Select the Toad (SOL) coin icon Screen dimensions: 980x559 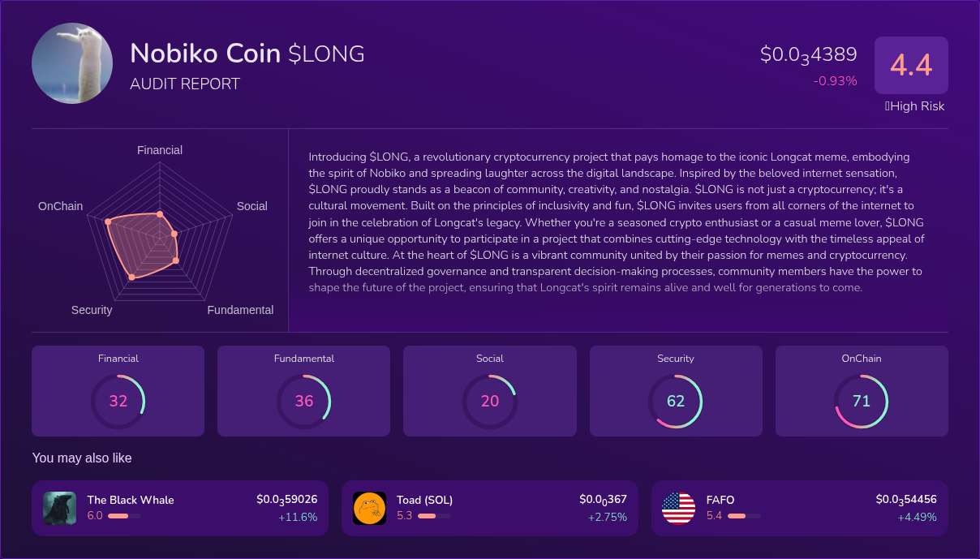coord(369,508)
